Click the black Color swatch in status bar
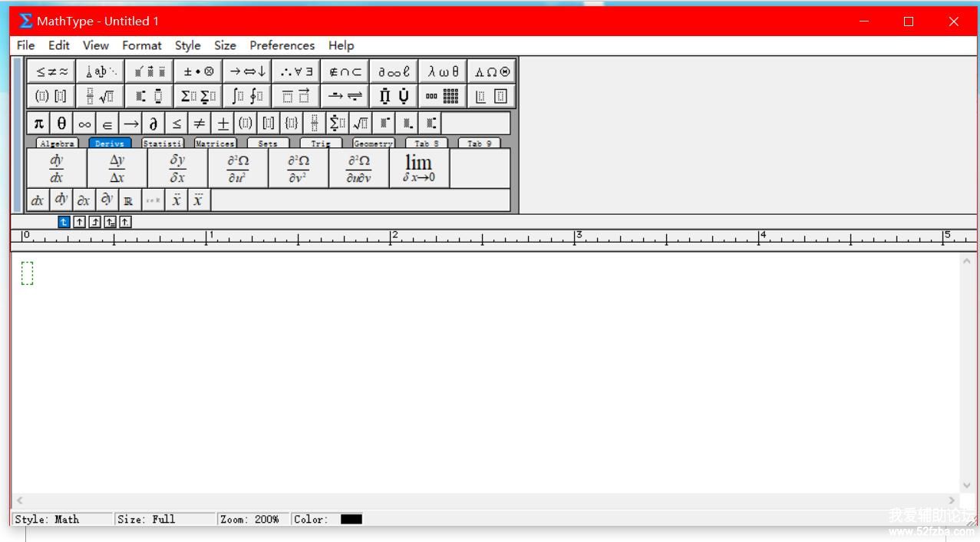Screen dimensions: 980x542 click(351, 519)
